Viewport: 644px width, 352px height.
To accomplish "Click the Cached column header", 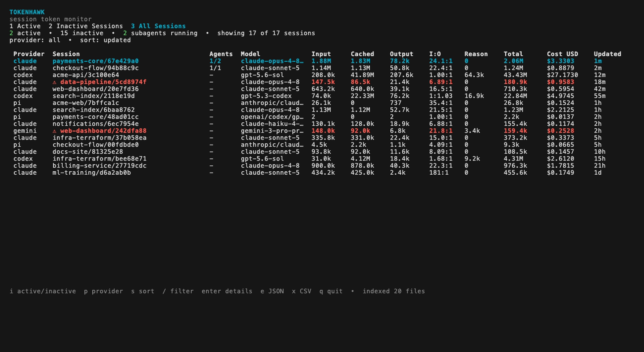I will pyautogui.click(x=362, y=54).
